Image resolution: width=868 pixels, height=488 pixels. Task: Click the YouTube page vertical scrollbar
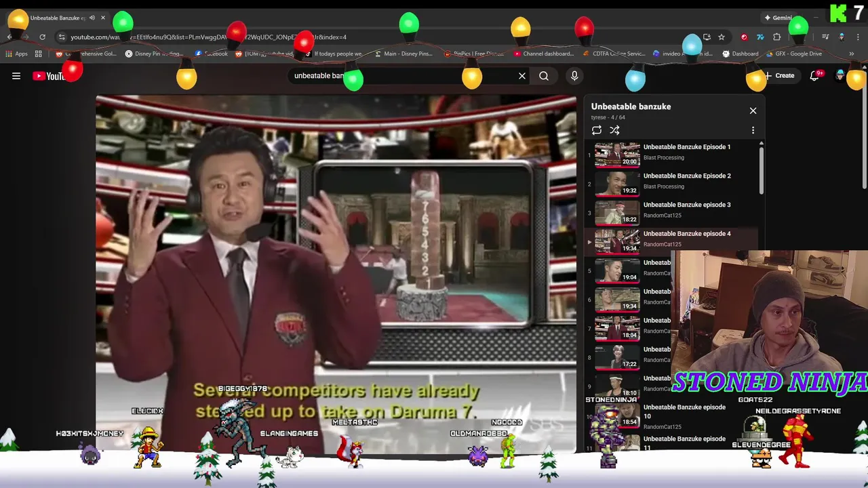[865, 129]
